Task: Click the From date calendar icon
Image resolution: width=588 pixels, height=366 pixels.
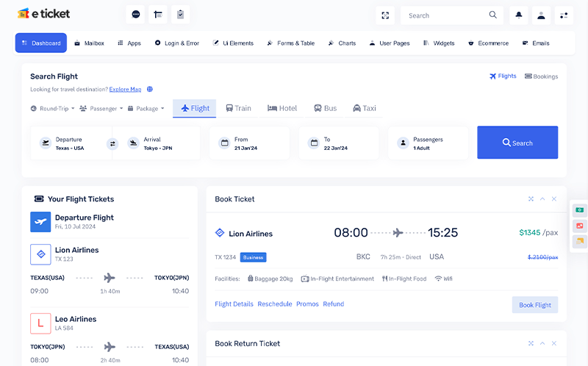Action: point(224,143)
